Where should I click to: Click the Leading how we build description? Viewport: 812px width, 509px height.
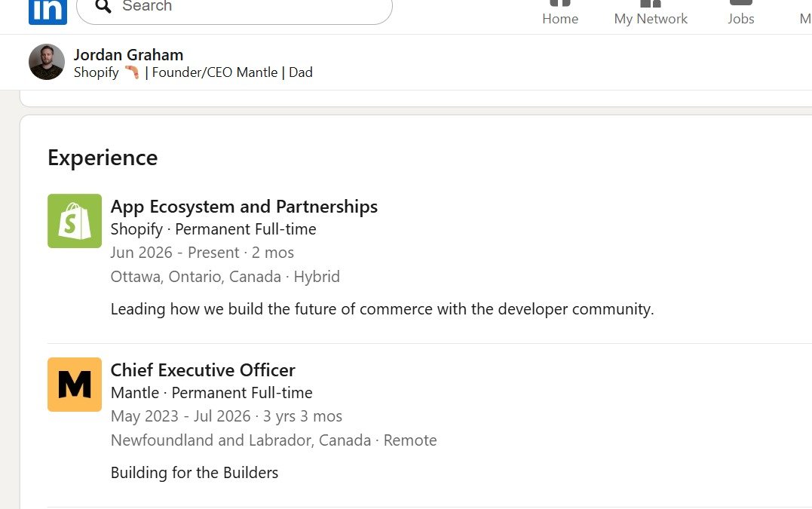tap(382, 309)
